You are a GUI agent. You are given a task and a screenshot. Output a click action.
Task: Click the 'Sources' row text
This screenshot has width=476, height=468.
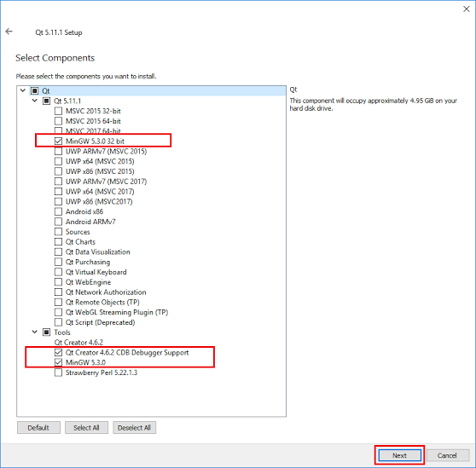pyautogui.click(x=78, y=232)
